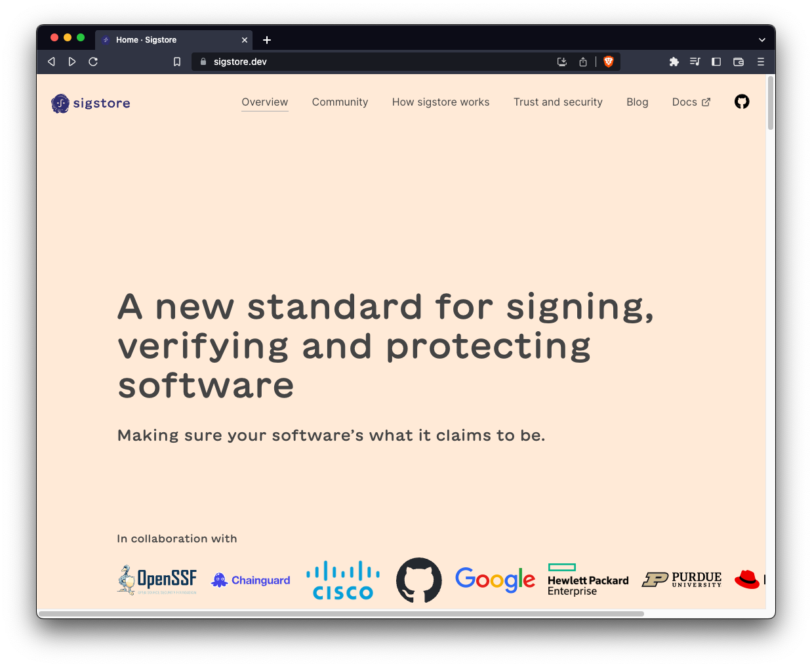Click the GitHub collaborator logo
The height and width of the screenshot is (667, 812).
point(419,580)
